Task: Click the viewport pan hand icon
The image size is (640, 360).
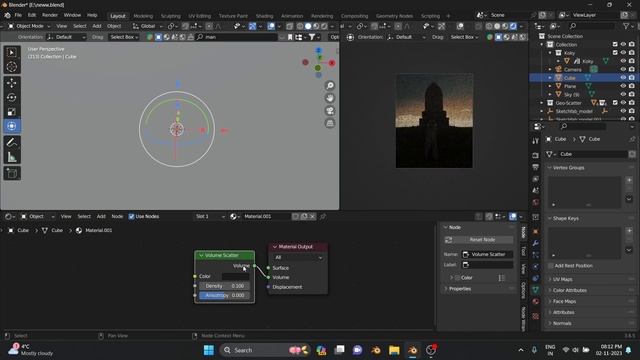Action: (x=330, y=98)
